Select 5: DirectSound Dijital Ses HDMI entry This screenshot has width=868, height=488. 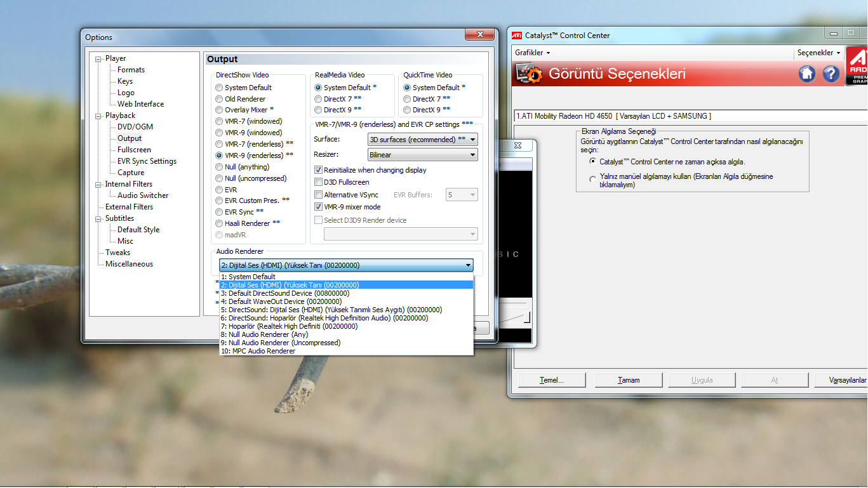(346, 310)
